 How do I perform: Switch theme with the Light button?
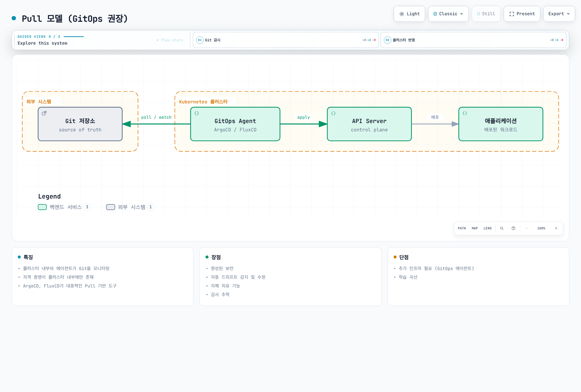coord(409,14)
